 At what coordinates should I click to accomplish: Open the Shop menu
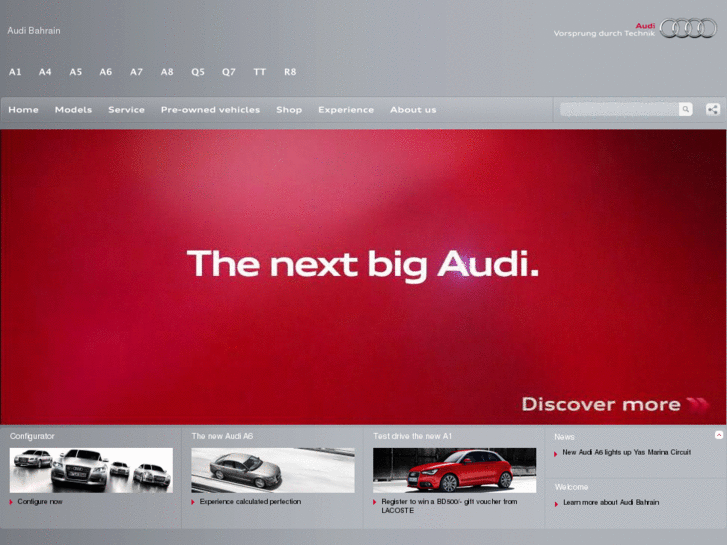289,110
